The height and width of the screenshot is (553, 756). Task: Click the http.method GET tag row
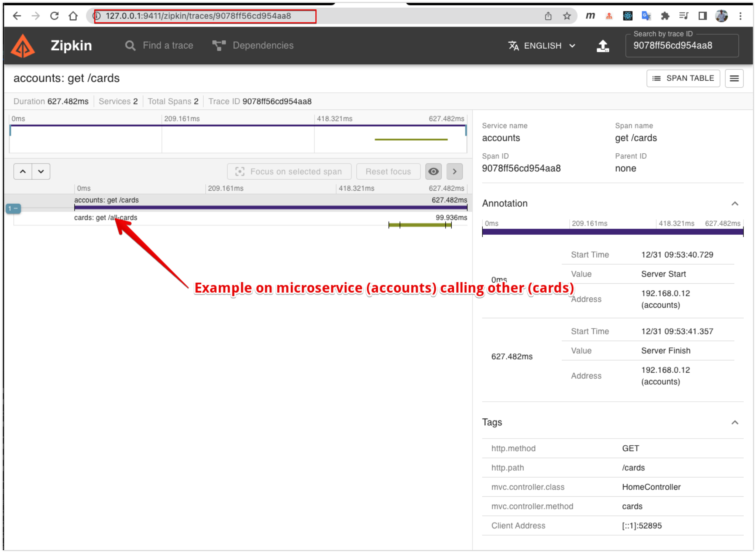coord(612,448)
